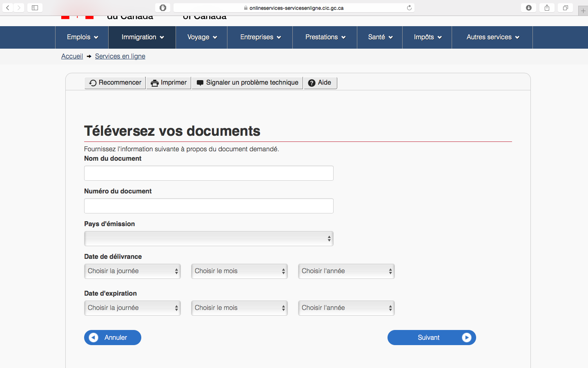Select the month for Date d'expiration
This screenshot has width=588, height=368.
[239, 308]
